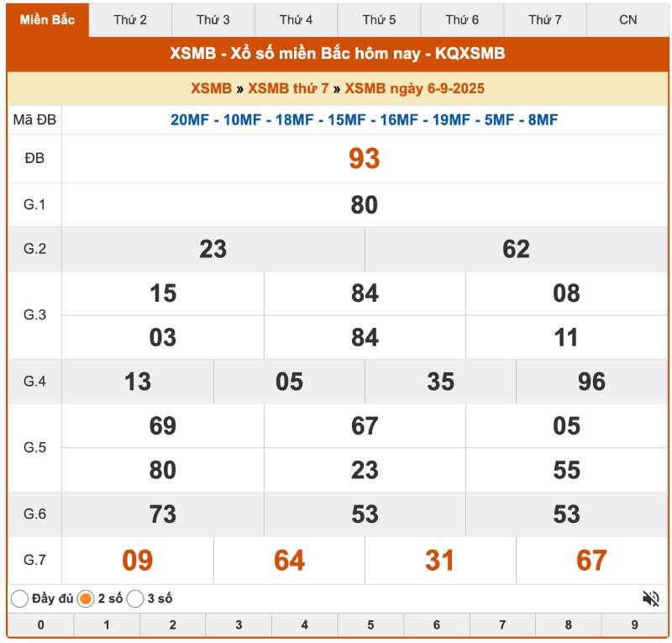Switch to the Thứ 4 tab
This screenshot has height=643, width=672.
coord(296,19)
